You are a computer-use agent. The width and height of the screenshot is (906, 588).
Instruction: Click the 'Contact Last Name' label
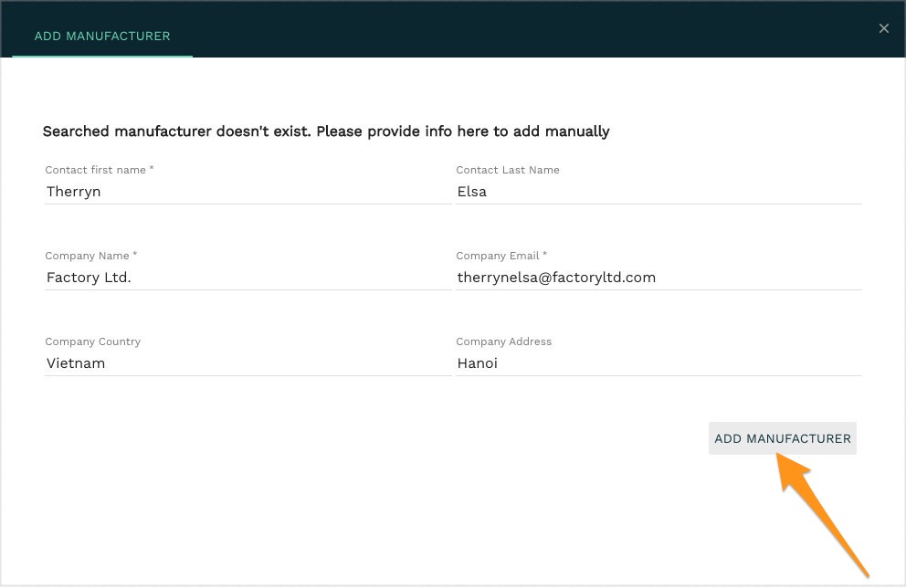507,170
